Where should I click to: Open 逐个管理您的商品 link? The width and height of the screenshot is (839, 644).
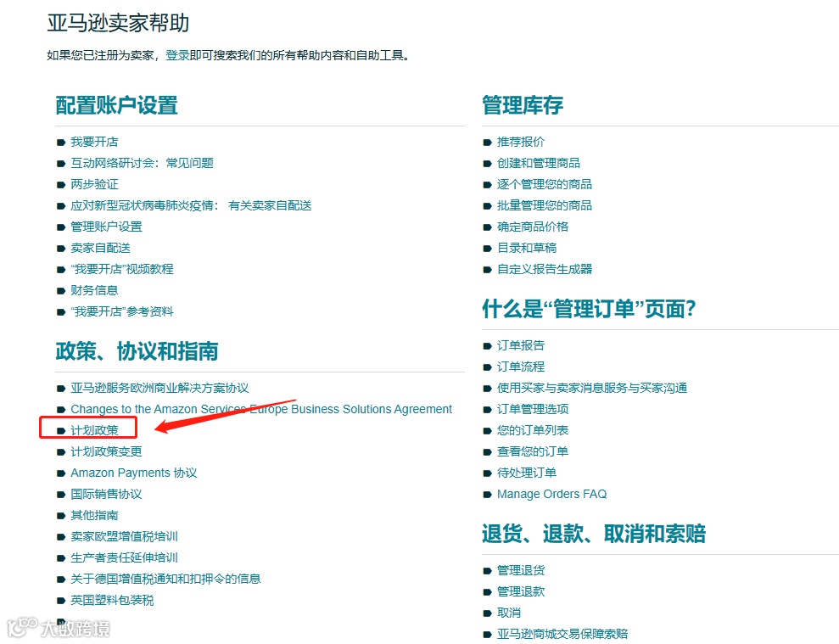click(544, 184)
